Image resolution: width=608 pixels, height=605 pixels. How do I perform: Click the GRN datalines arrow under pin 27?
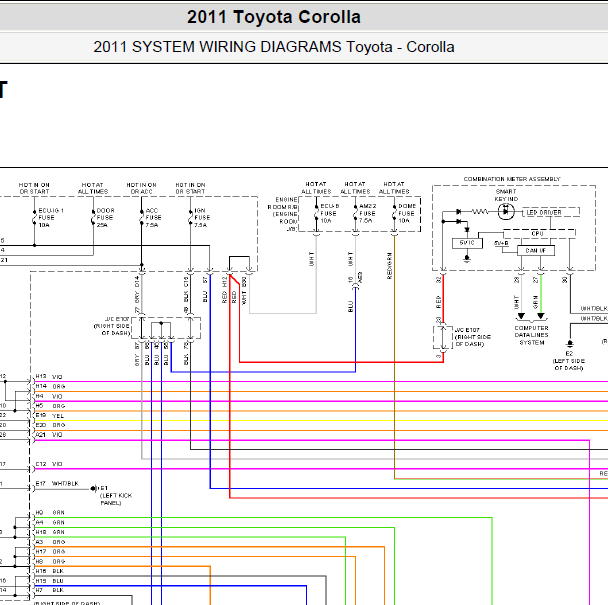(x=541, y=316)
